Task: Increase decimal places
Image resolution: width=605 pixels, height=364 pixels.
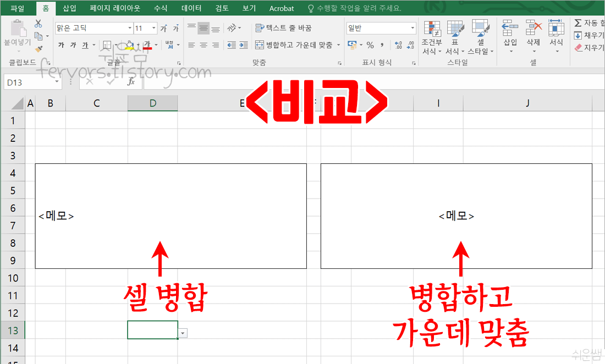Action: point(398,45)
